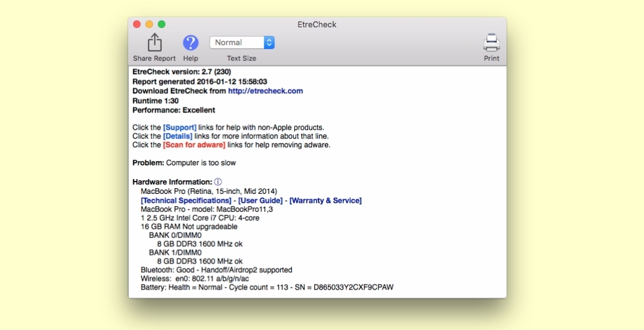Click the info icon beside Hardware Information

point(218,182)
